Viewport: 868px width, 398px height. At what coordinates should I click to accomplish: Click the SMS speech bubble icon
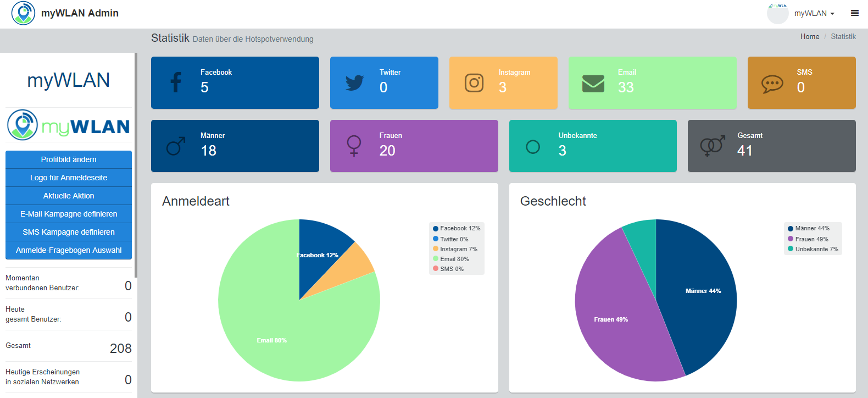772,84
